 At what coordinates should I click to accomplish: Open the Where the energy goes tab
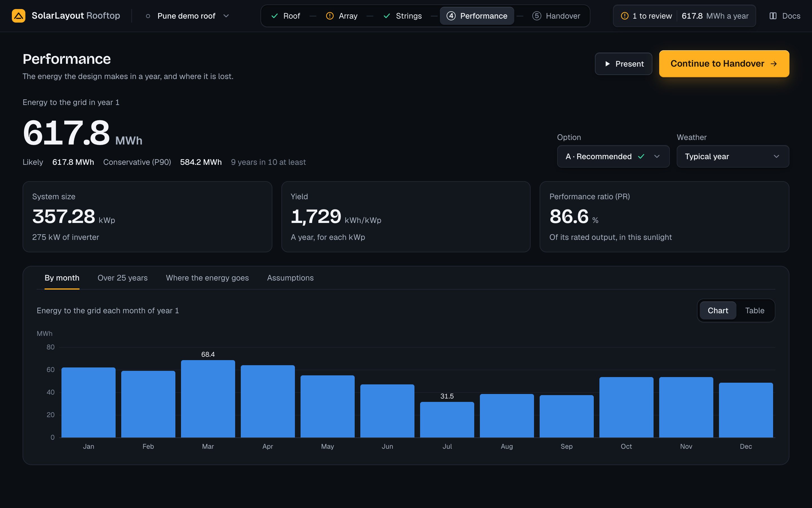pos(207,278)
